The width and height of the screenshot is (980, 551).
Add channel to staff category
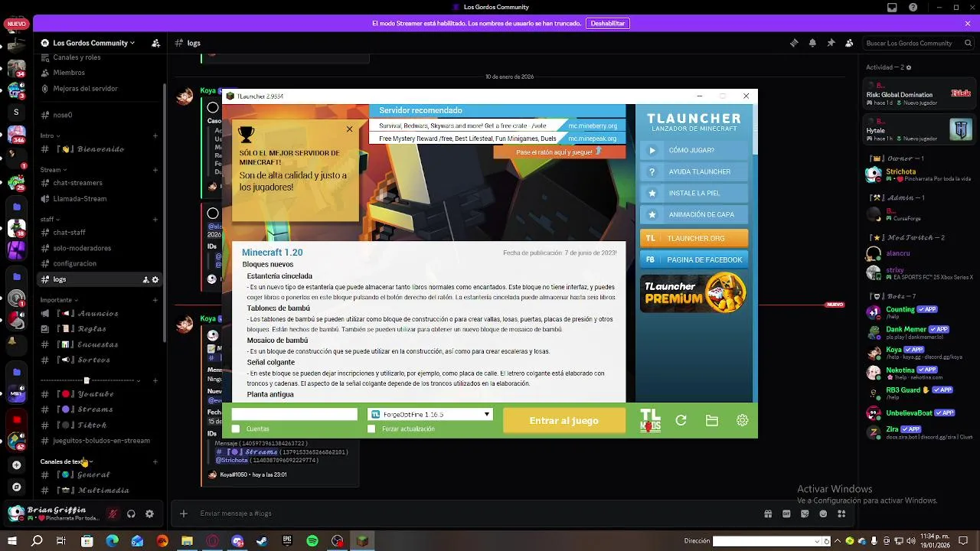point(155,220)
